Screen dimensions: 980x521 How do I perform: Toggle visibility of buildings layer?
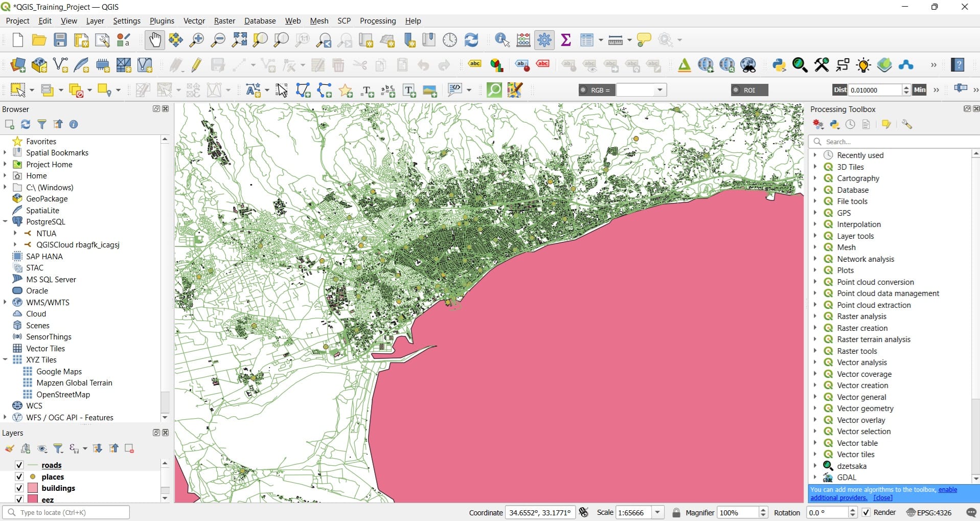(19, 488)
